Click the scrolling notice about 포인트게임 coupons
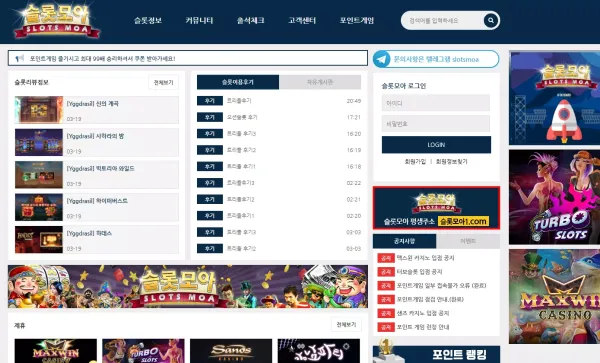Viewport: 600px width, 363px height. pyautogui.click(x=103, y=59)
